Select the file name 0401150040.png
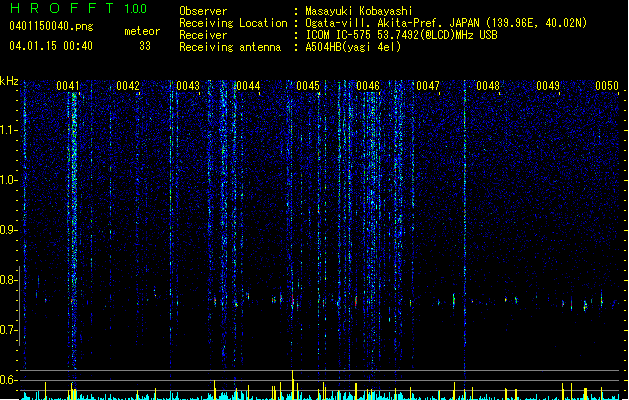This screenshot has height=400, width=629. click(51, 27)
